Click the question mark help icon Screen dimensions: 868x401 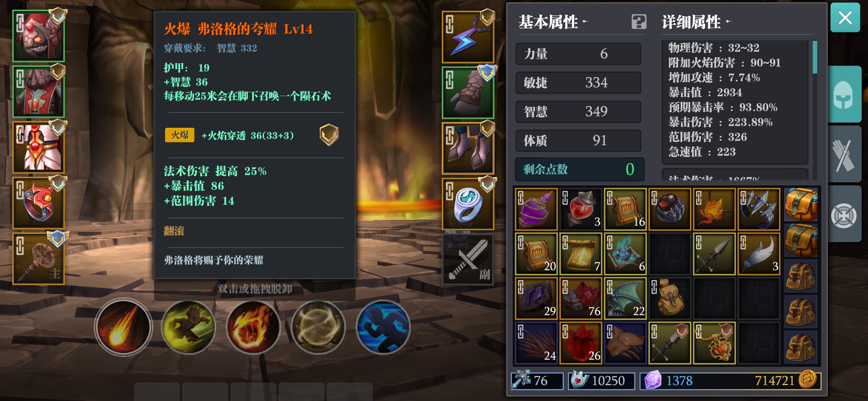639,22
